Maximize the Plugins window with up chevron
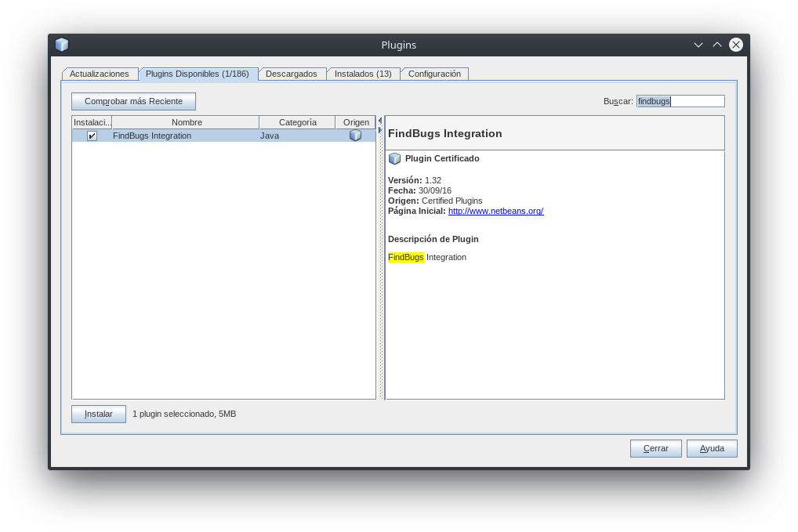Viewport: 798px width, 532px height. click(717, 45)
